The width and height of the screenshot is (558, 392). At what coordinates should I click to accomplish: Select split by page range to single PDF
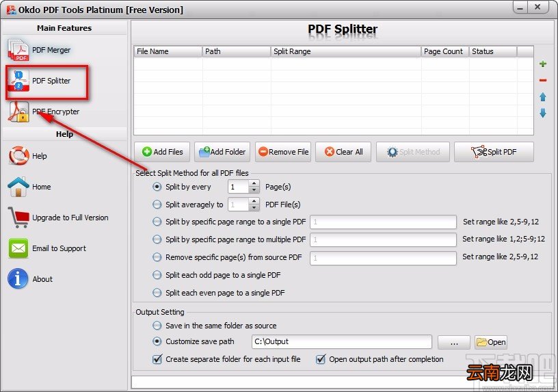click(157, 222)
